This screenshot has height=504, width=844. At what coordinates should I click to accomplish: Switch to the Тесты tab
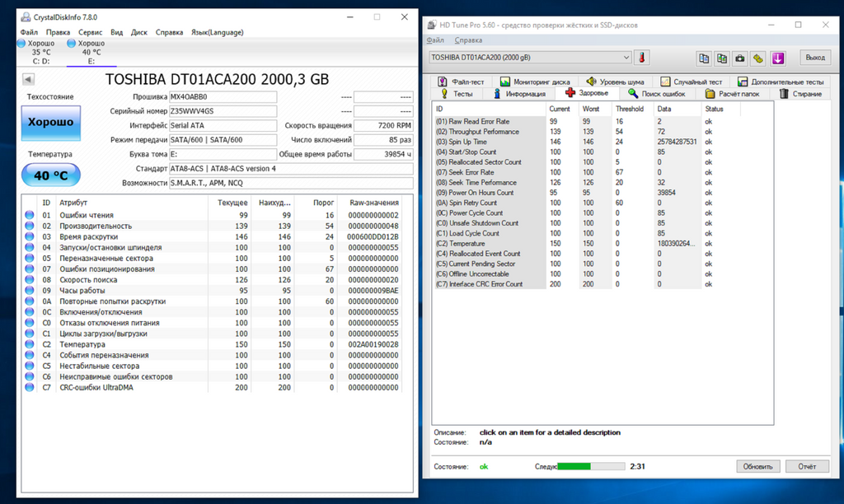[457, 94]
